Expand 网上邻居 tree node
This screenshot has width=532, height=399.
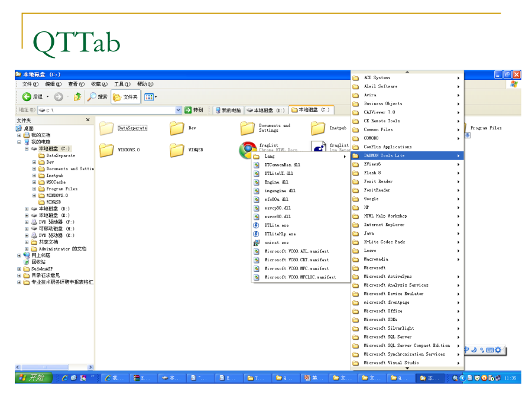(20, 255)
